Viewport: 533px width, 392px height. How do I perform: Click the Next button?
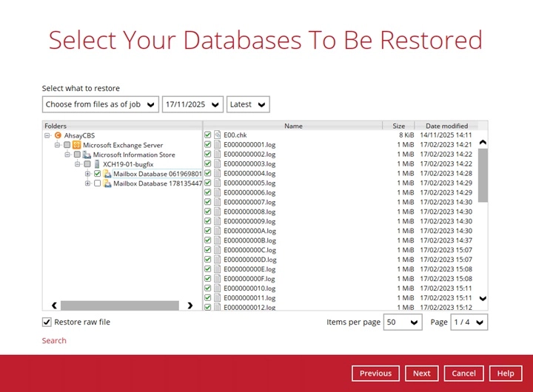coord(422,374)
